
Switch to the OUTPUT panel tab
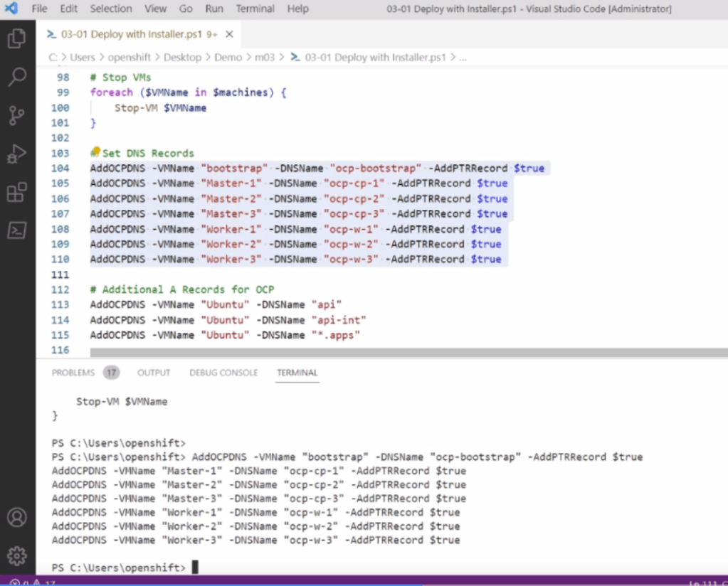click(x=154, y=373)
